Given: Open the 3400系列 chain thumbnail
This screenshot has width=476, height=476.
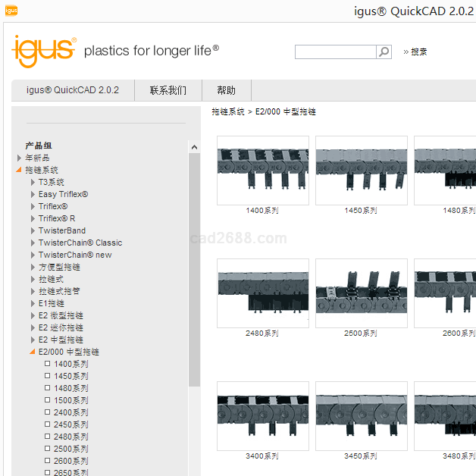Looking at the screenshot, I should tap(262, 415).
